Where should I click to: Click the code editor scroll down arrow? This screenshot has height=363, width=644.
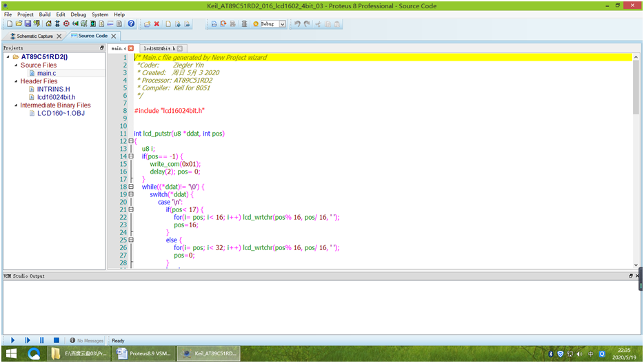point(636,265)
